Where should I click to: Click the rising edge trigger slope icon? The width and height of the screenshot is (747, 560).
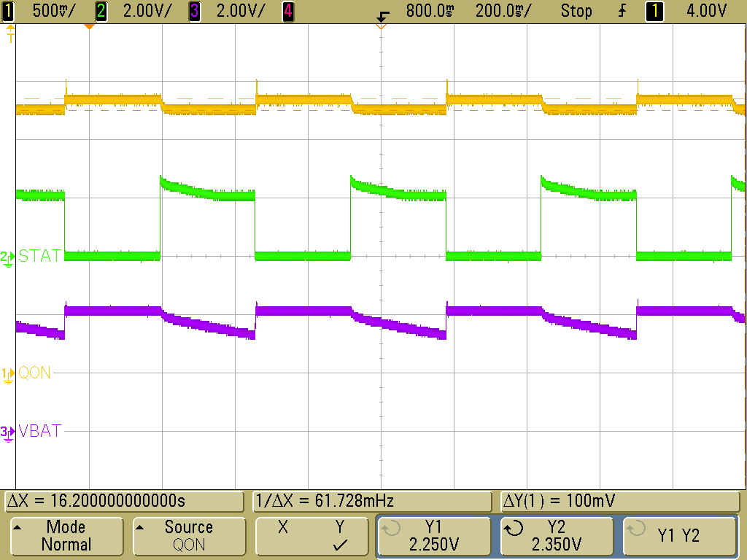(622, 11)
